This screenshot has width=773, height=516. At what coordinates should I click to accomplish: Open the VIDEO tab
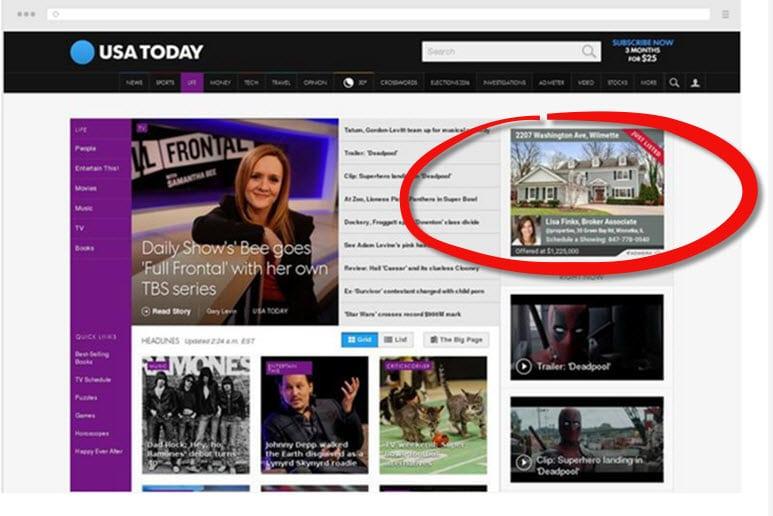pos(586,83)
